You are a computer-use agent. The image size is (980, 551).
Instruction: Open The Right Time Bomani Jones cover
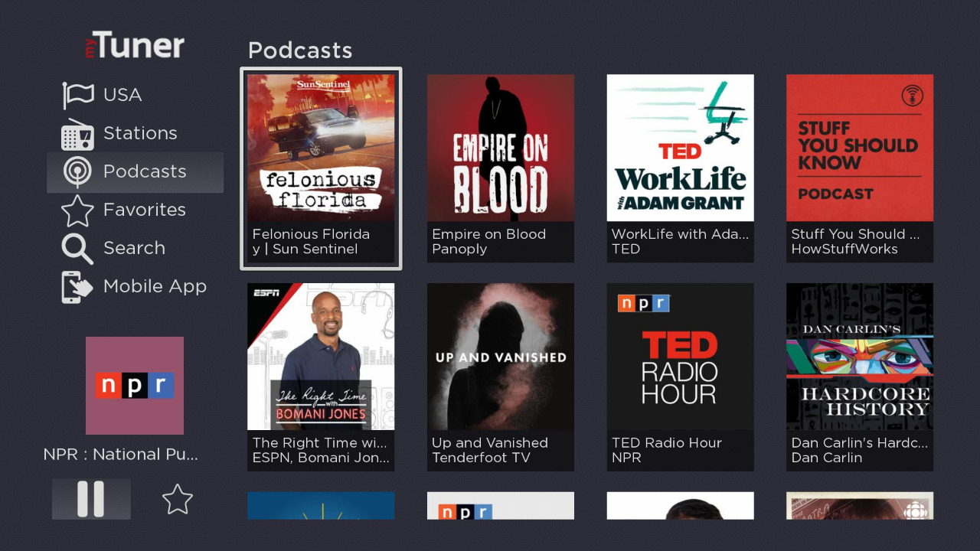click(321, 357)
